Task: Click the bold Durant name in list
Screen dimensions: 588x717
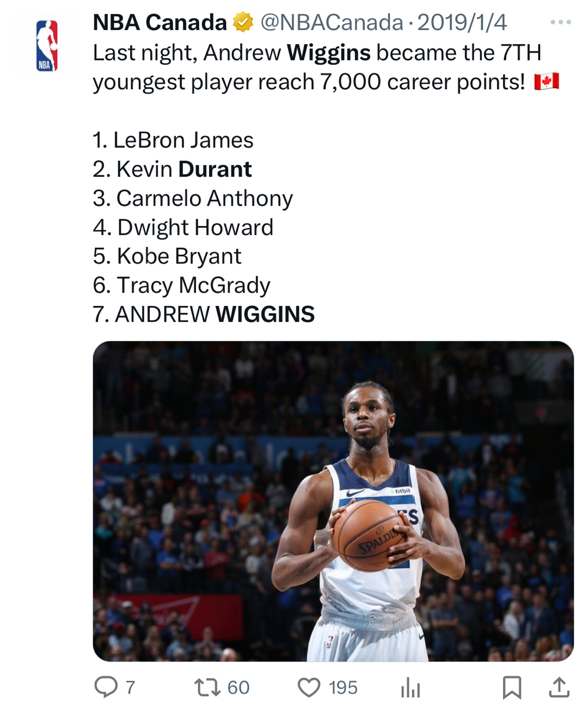Action: pyautogui.click(x=215, y=169)
